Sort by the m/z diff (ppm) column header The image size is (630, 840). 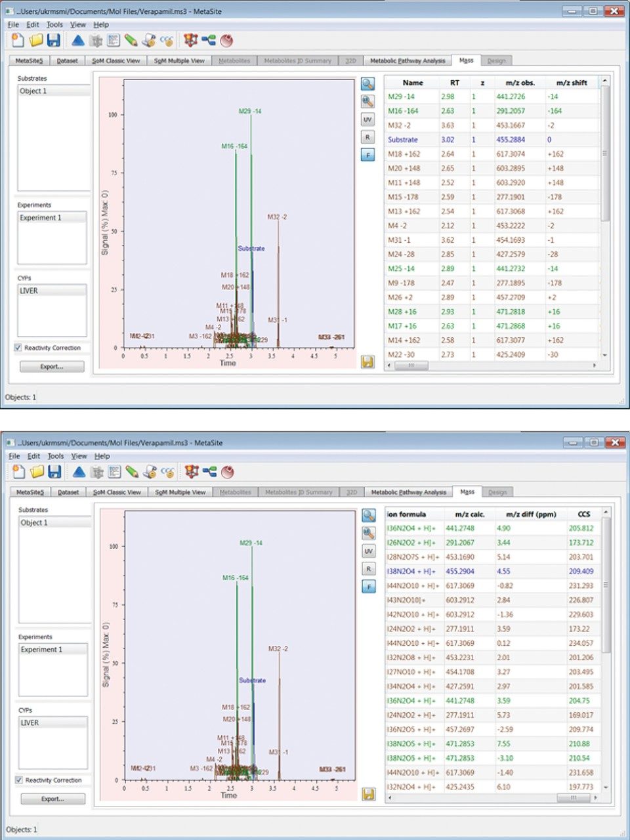click(x=530, y=514)
